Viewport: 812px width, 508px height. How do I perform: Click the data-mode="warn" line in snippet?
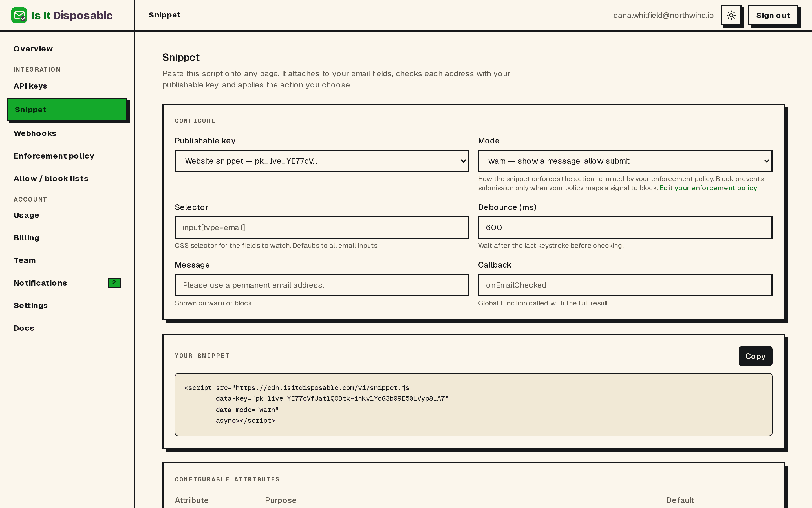(x=247, y=410)
